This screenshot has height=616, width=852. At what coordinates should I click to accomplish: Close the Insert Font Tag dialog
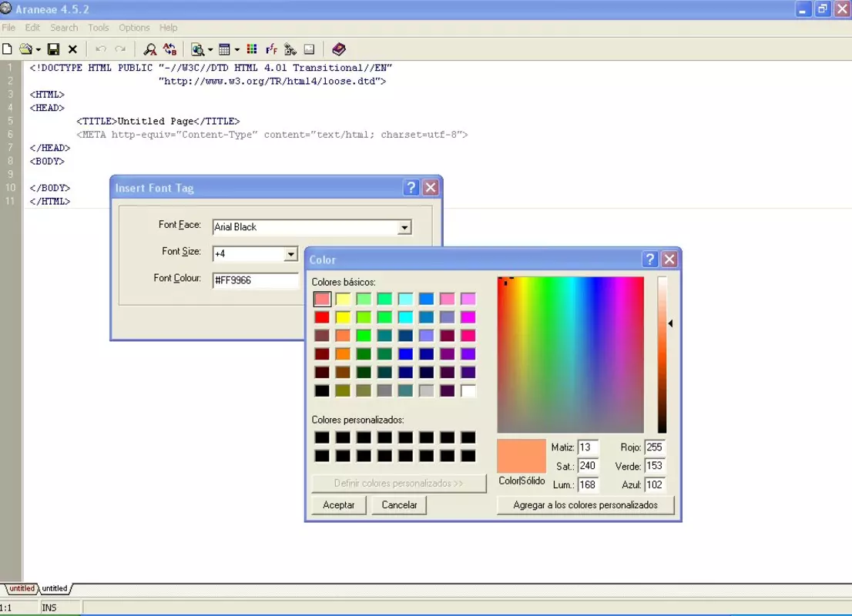431,187
